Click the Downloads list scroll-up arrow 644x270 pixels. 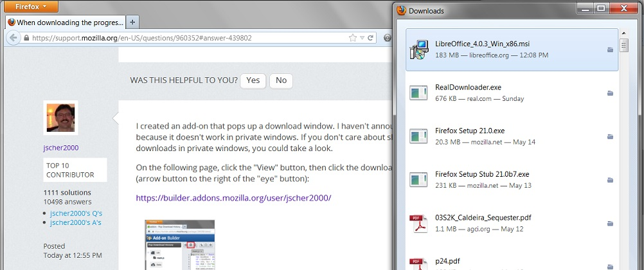624,33
